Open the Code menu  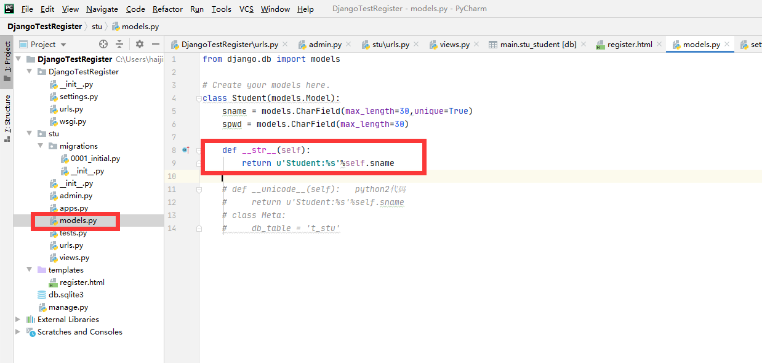pyautogui.click(x=135, y=9)
